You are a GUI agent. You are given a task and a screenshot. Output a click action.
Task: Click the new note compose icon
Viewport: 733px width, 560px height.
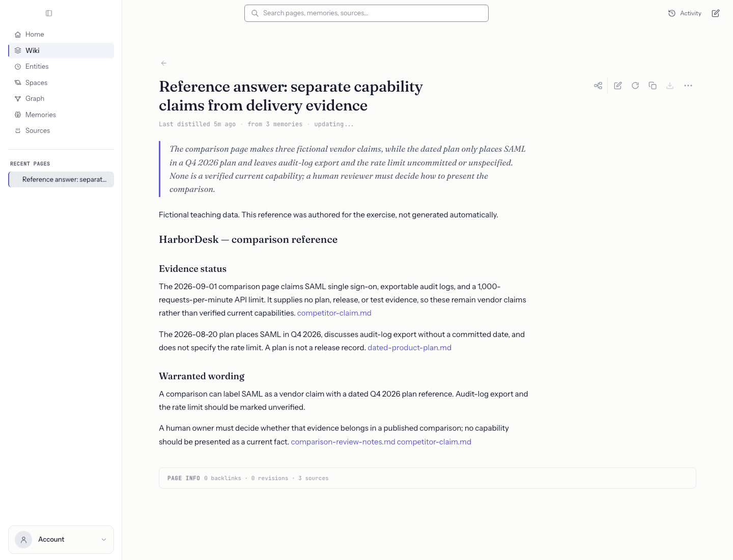716,13
